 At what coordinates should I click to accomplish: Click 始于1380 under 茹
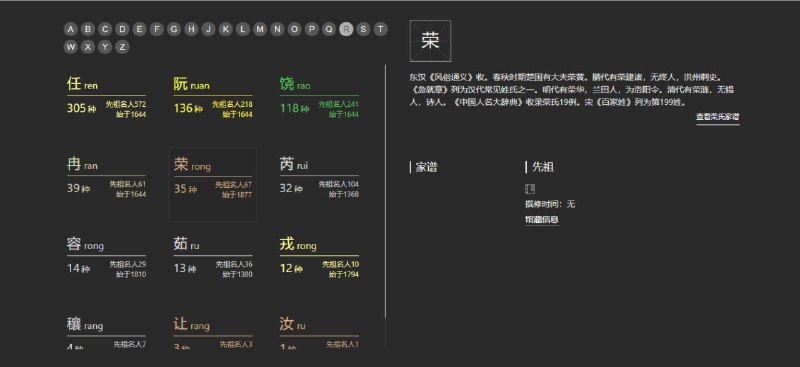[237, 275]
